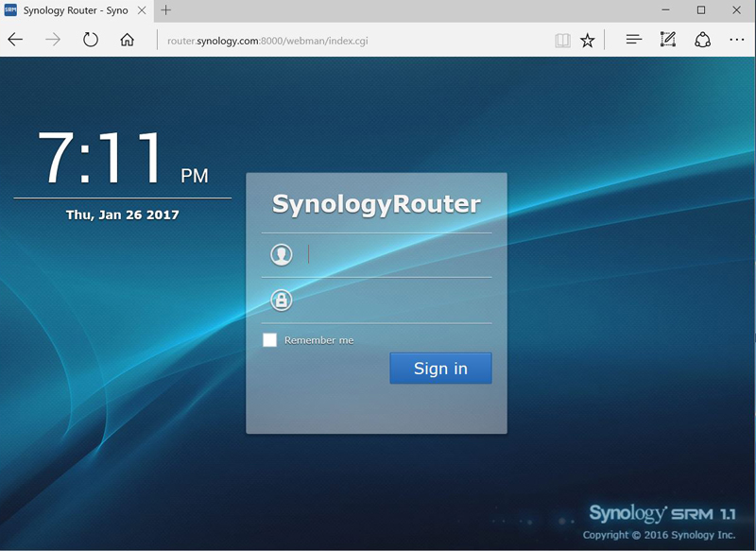The height and width of the screenshot is (551, 756).
Task: Click the browser Forward arrow
Action: [x=53, y=40]
